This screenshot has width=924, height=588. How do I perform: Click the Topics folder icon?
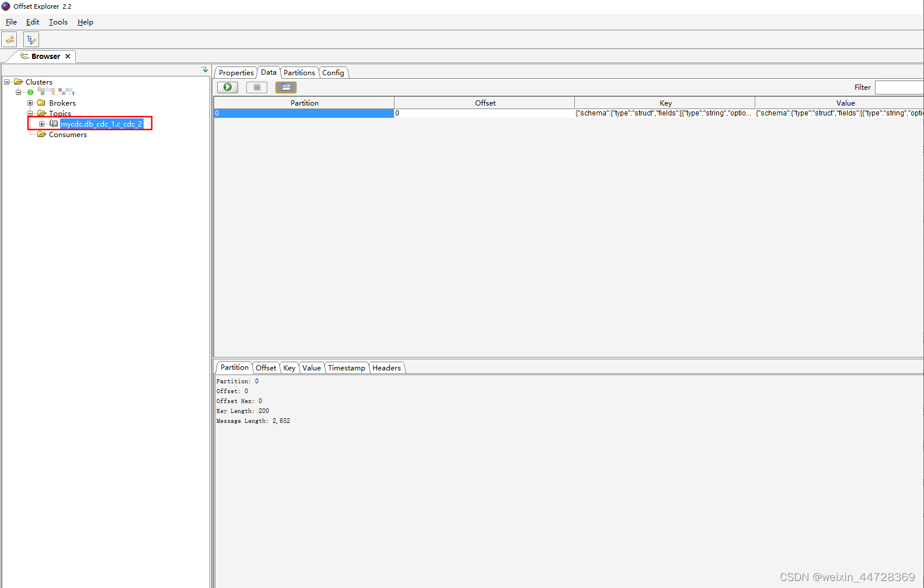[x=41, y=113]
